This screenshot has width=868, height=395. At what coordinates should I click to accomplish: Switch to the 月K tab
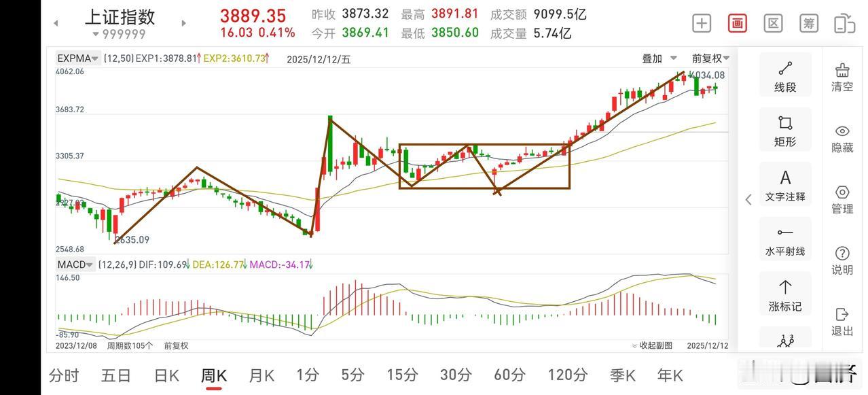coord(261,375)
